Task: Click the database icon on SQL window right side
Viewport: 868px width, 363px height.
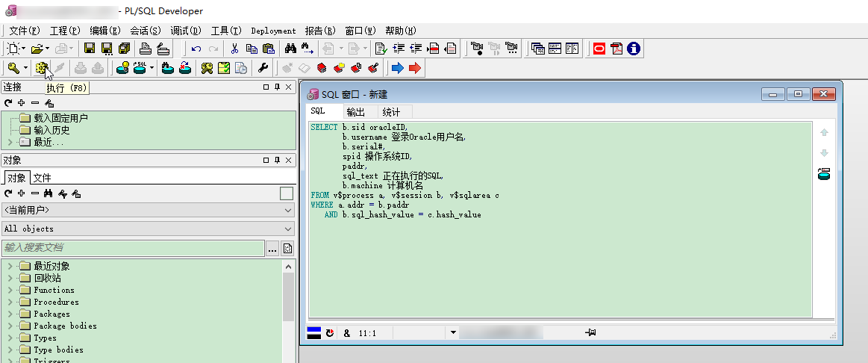Action: [824, 173]
